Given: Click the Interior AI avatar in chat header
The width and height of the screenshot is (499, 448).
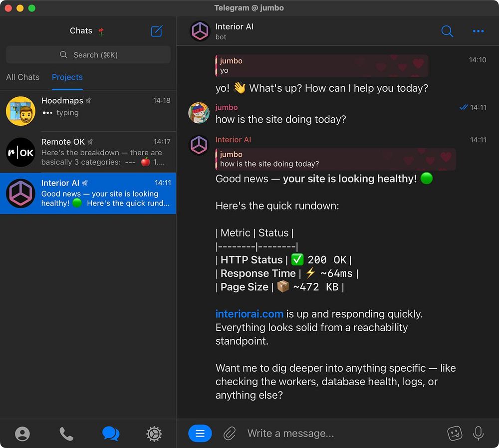Looking at the screenshot, I should pos(200,31).
